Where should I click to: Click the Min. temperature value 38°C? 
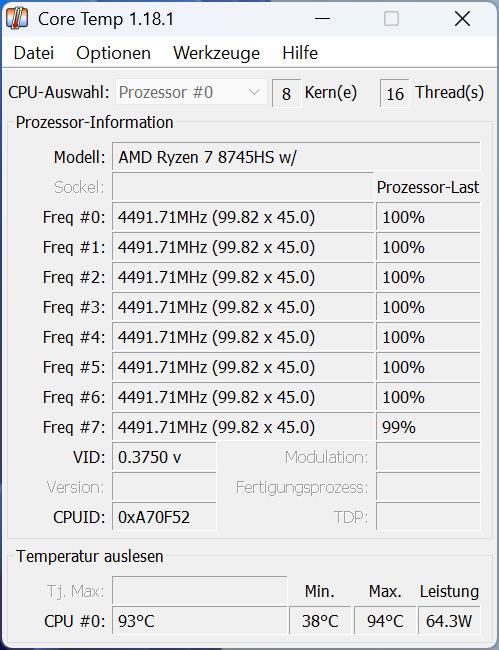(x=320, y=621)
